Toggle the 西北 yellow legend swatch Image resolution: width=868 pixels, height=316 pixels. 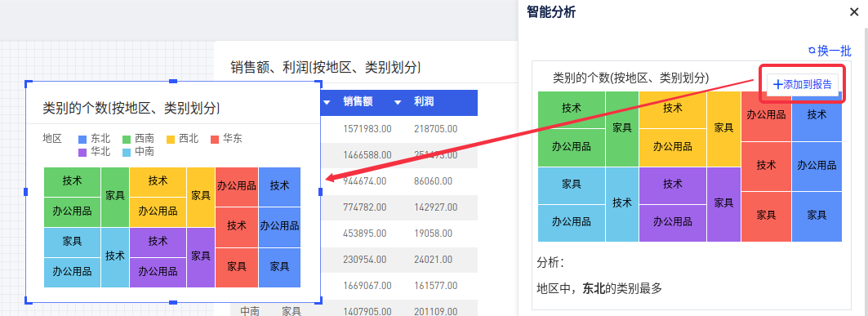click(171, 140)
